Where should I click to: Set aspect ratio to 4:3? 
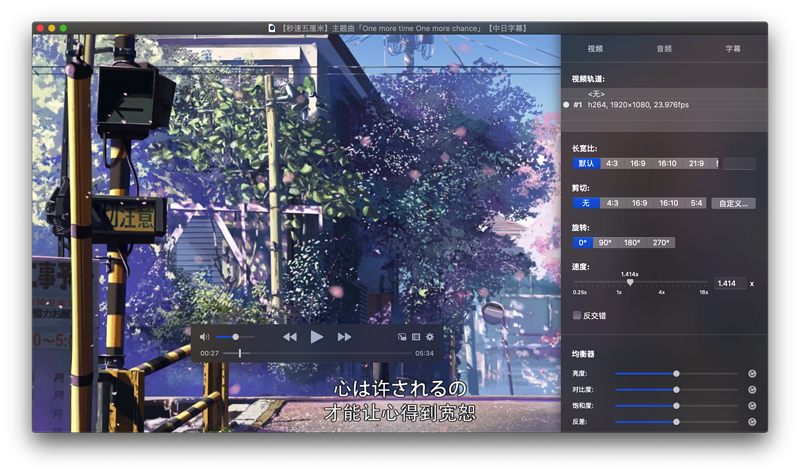point(612,163)
